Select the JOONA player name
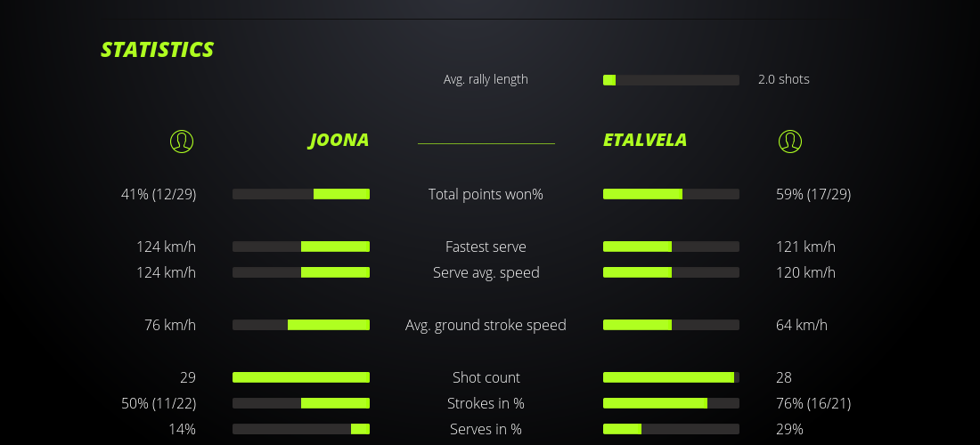The width and height of the screenshot is (980, 445). click(x=339, y=141)
